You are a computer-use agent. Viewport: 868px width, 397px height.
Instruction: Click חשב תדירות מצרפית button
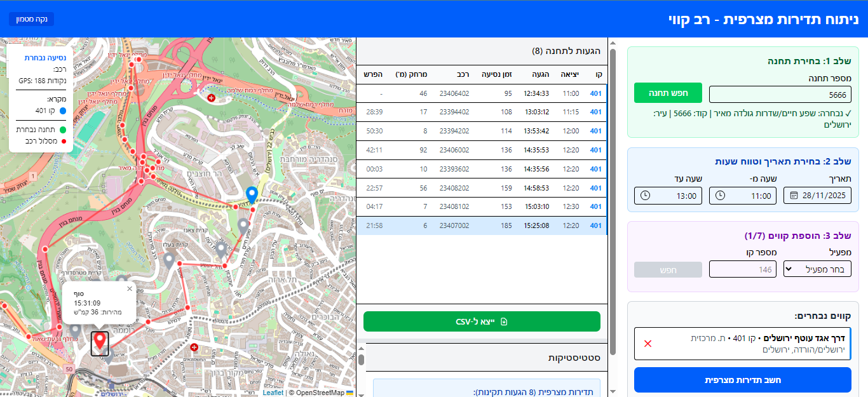(x=742, y=380)
